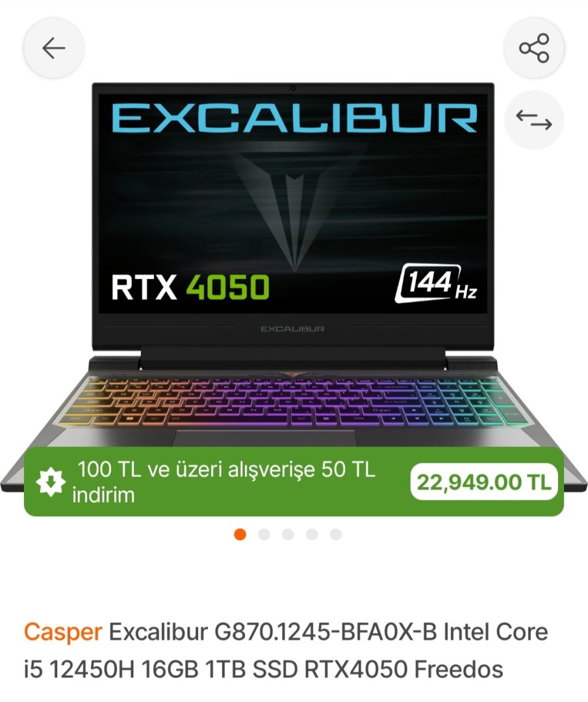Switch to the second product image dot
The height and width of the screenshot is (702, 588).
pos(264,534)
